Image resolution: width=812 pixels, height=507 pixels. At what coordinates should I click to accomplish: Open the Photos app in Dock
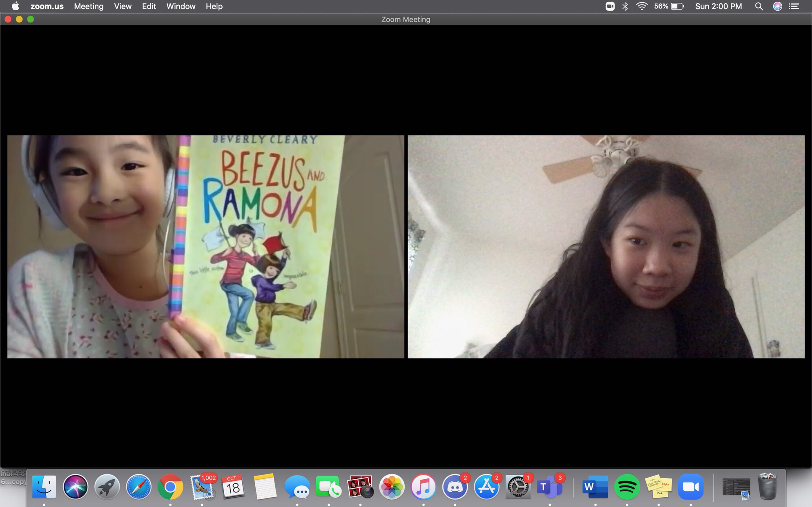(x=392, y=487)
